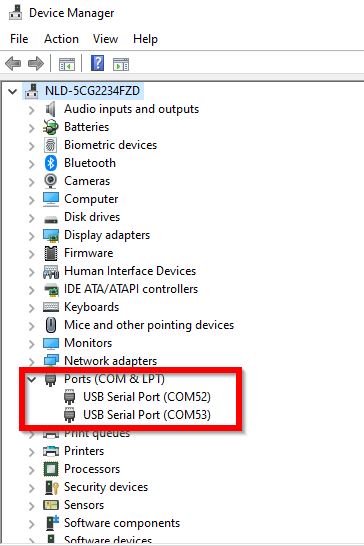
Task: Open the blue Help question-mark toolbar icon
Action: [x=98, y=63]
